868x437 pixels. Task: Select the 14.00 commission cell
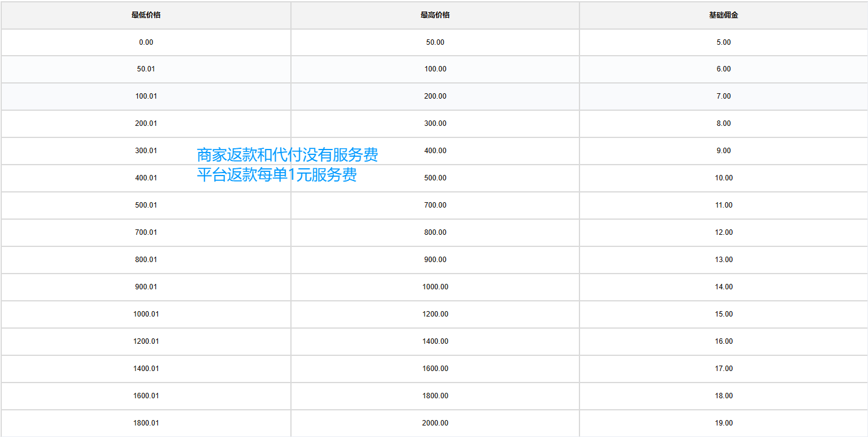click(x=723, y=287)
